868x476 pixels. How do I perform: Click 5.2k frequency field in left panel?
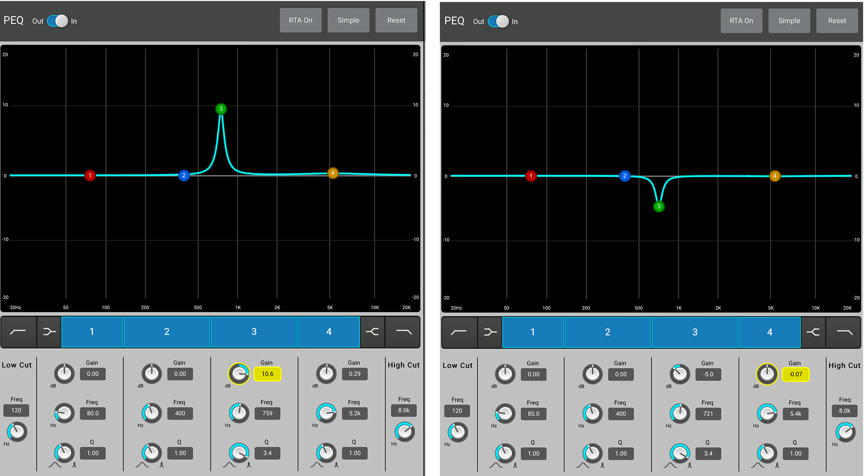tap(355, 414)
